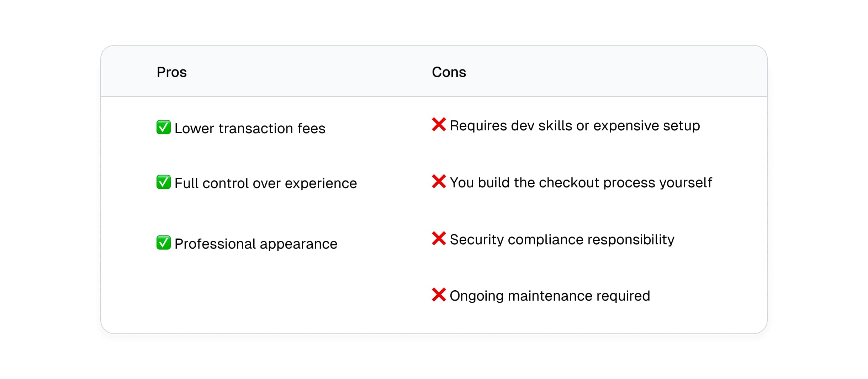Viewport: 868px width, 379px height.
Task: Click green checkmark beside Full control over experience
Action: click(x=164, y=182)
